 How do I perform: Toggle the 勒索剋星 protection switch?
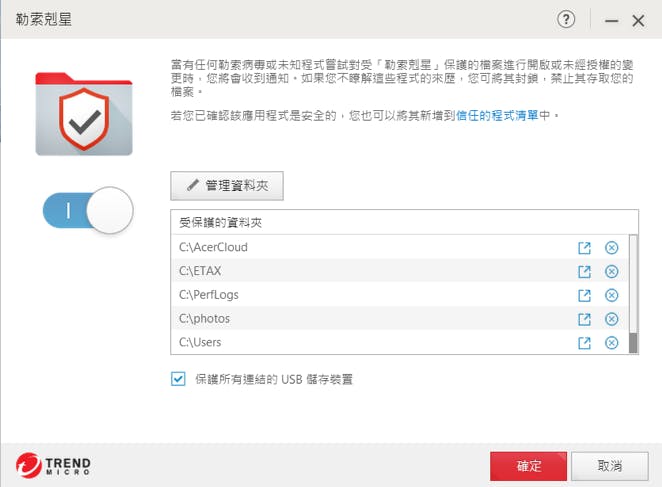[x=88, y=211]
